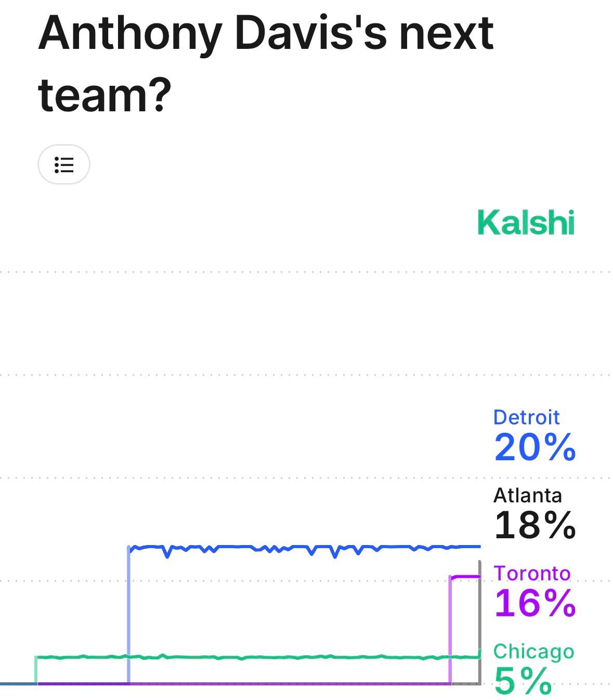613x700 pixels.
Task: Open the market list icon button
Action: (x=64, y=165)
